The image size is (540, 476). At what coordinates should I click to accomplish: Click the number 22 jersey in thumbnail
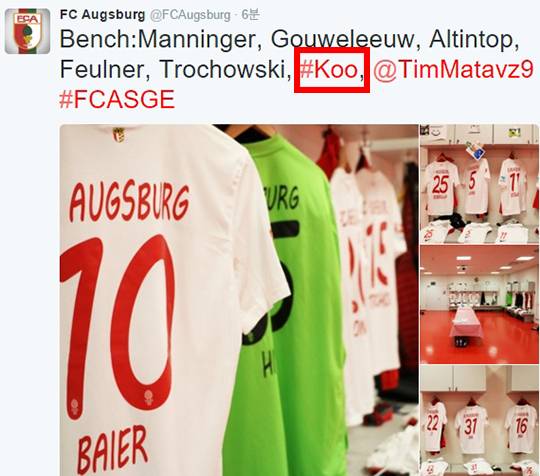click(433, 426)
